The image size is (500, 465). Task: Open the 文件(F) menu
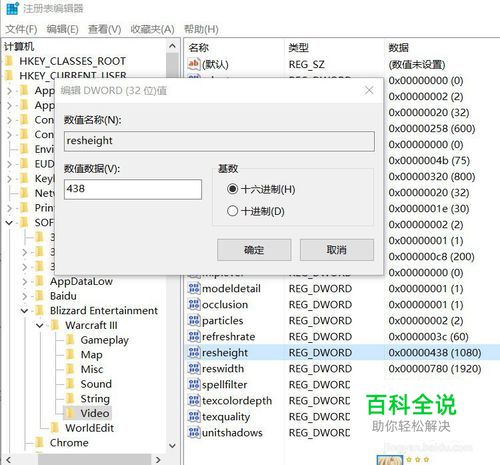tap(21, 29)
